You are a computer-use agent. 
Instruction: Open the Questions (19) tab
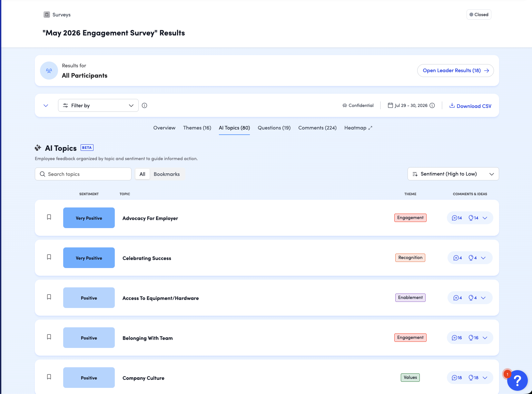click(x=274, y=128)
